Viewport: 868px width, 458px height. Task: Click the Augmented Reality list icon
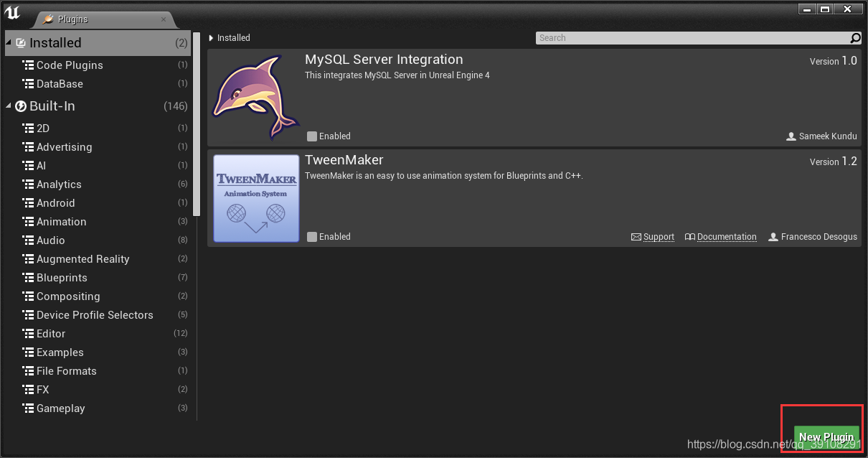tap(28, 259)
